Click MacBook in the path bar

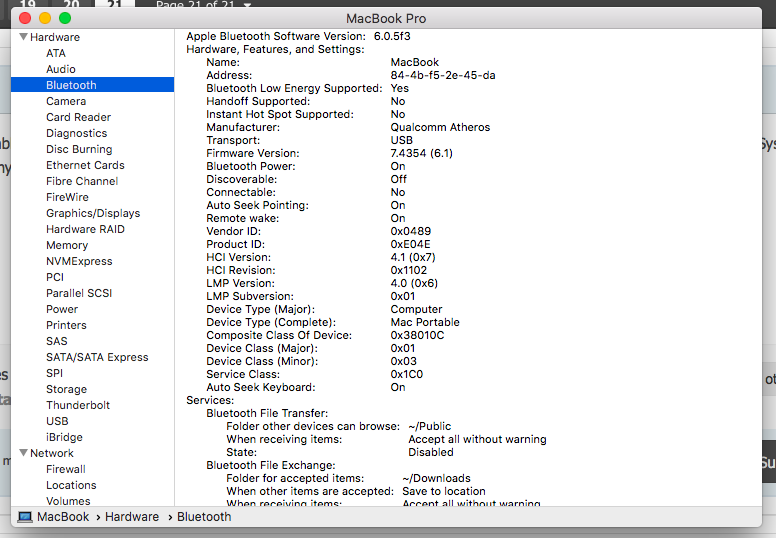63,517
